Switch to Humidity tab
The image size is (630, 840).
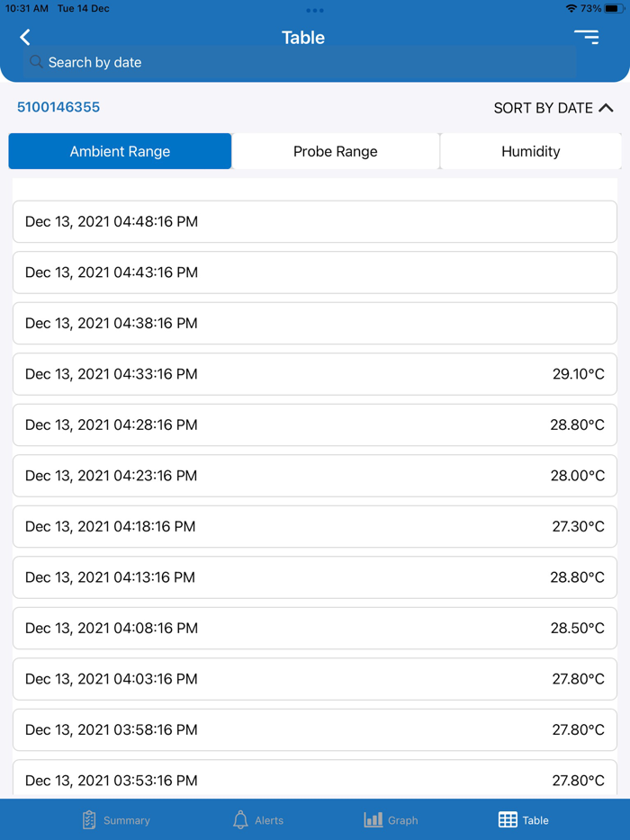(x=531, y=151)
